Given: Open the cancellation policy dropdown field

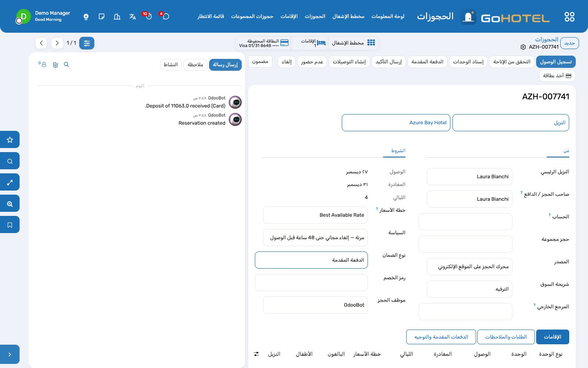Looking at the screenshot, I should (315, 238).
